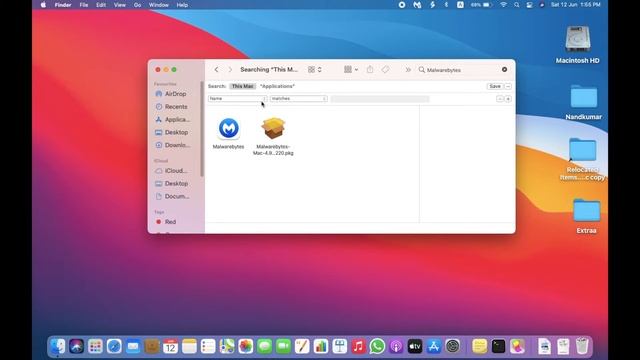This screenshot has width=640, height=360.
Task: Click the Share toolbar icon
Action: [370, 70]
